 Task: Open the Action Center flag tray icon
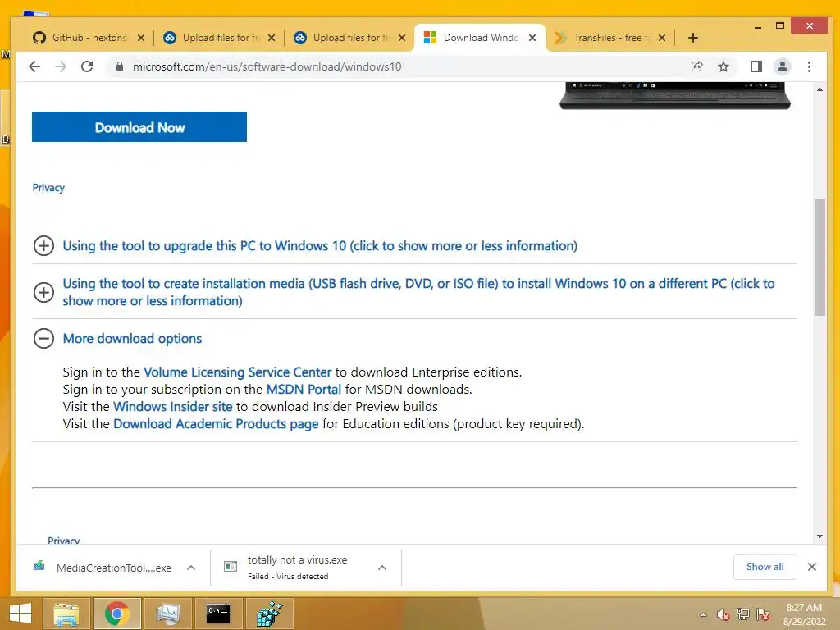point(763,614)
